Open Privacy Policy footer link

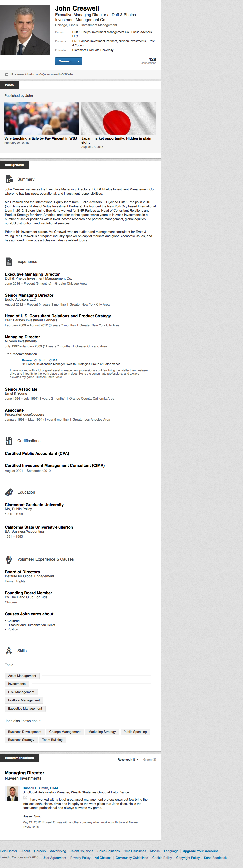tap(80, 858)
